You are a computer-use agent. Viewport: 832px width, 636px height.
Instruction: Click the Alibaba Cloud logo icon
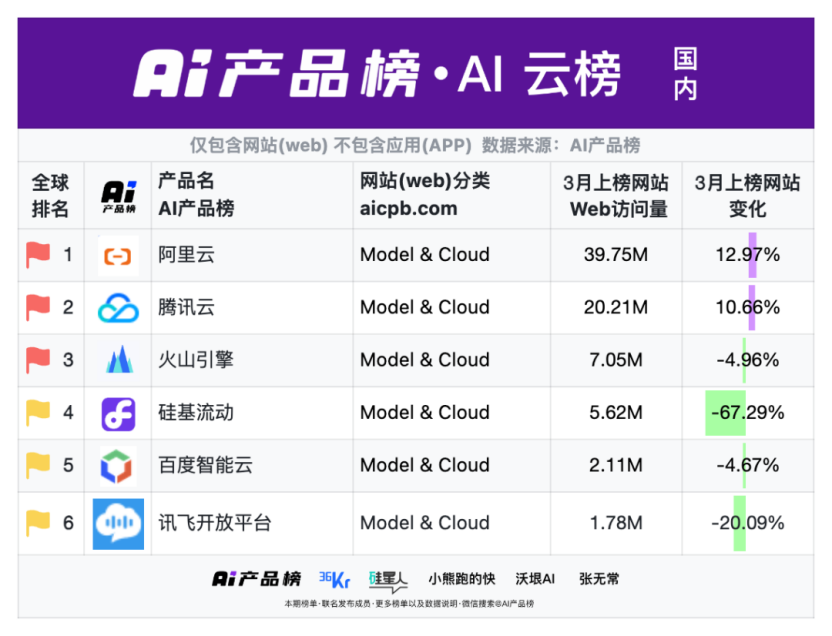click(118, 256)
